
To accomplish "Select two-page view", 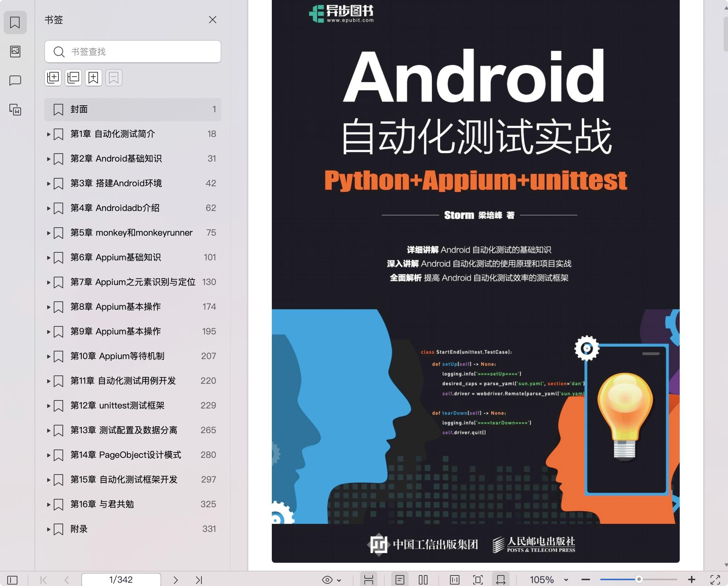I will click(423, 580).
